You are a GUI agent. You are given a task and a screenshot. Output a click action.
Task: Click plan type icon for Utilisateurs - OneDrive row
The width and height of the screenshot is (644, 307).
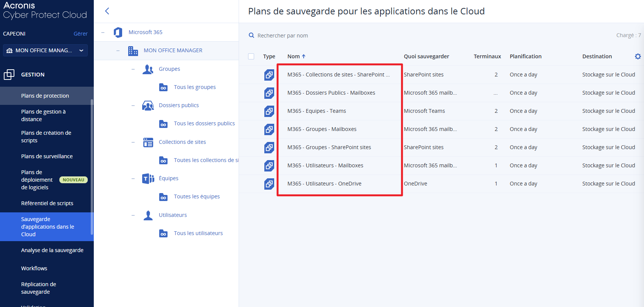[269, 184]
